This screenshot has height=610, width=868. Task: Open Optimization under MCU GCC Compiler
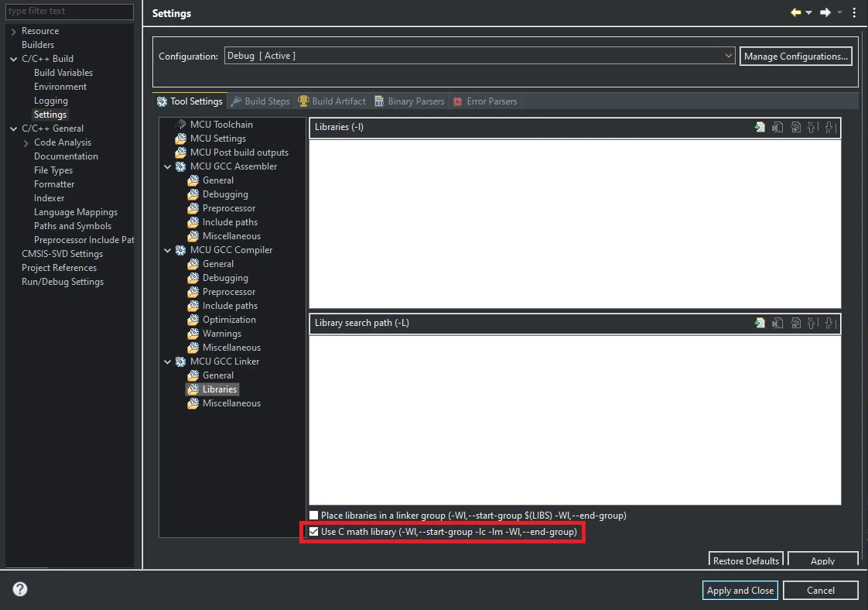229,320
